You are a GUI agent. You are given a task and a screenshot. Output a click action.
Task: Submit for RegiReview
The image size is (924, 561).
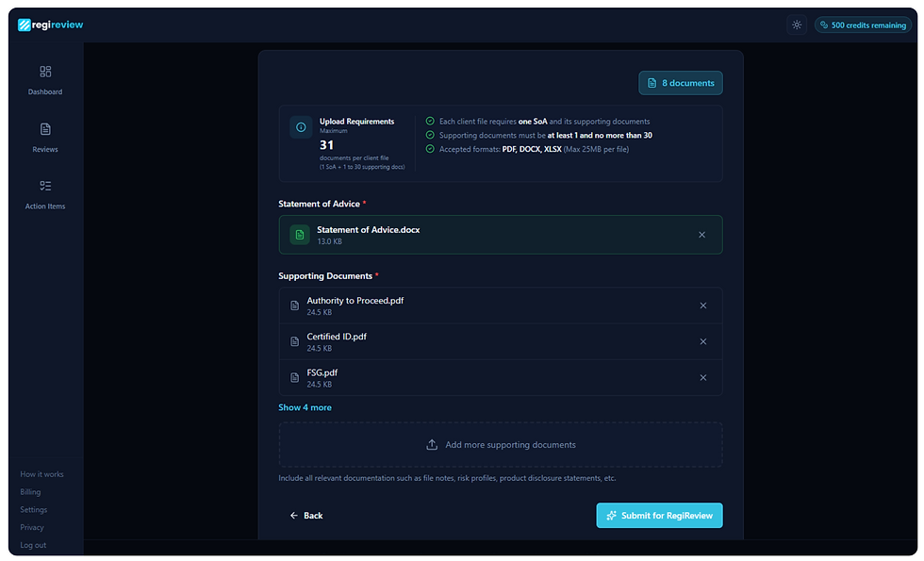tap(659, 516)
